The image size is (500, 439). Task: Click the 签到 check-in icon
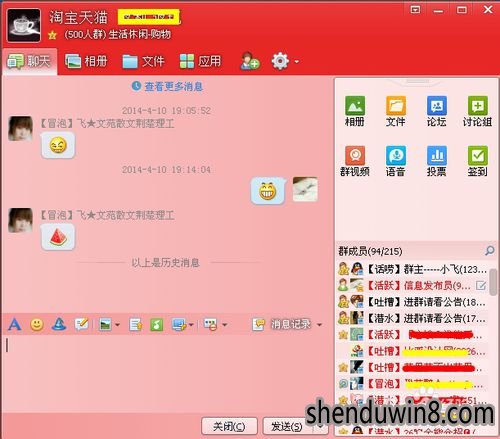[477, 161]
